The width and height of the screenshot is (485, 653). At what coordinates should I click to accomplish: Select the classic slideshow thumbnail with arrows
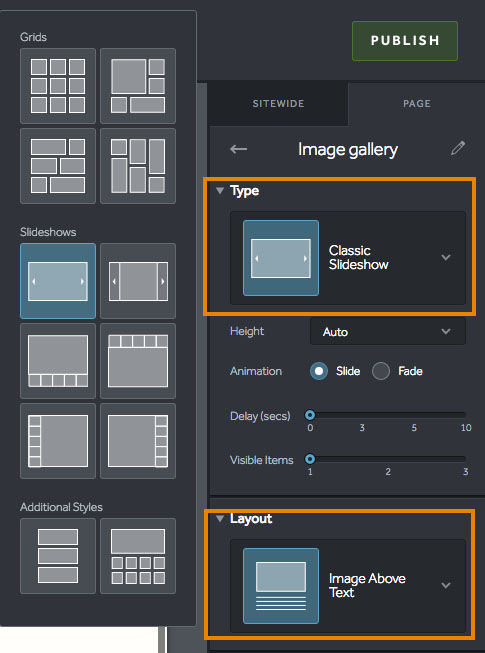click(x=58, y=281)
